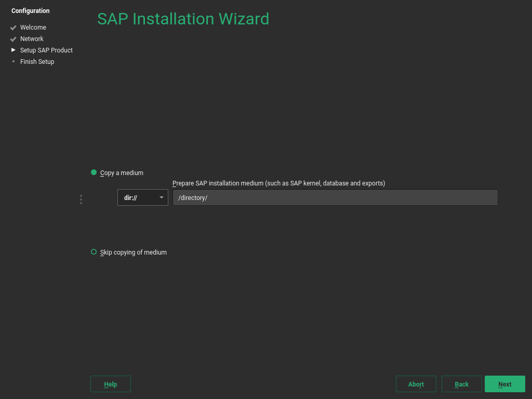Viewport: 532px width, 399px height.
Task: Click the arrow marker beside Setup SAP Product
Action: [x=13, y=50]
